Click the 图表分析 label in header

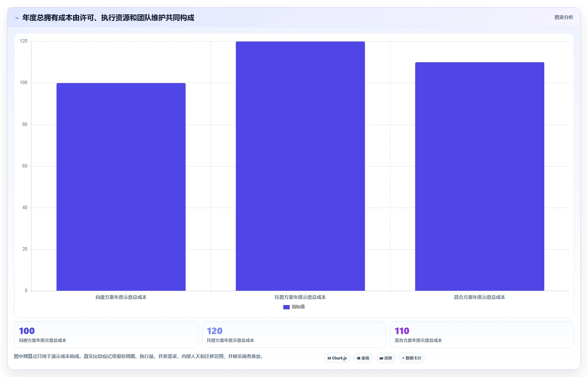tap(564, 17)
